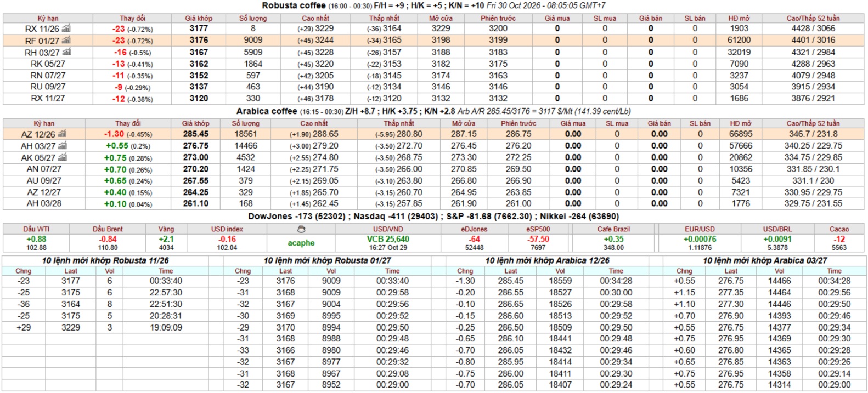This screenshot has height=393, width=868.
Task: Open chart icon next to AK 05/27
Action: [63, 157]
